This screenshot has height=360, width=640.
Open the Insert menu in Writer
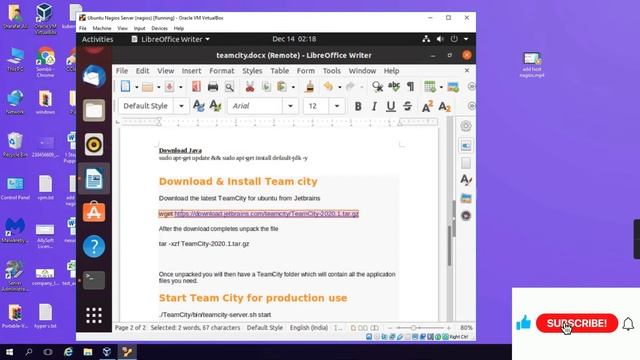click(191, 71)
